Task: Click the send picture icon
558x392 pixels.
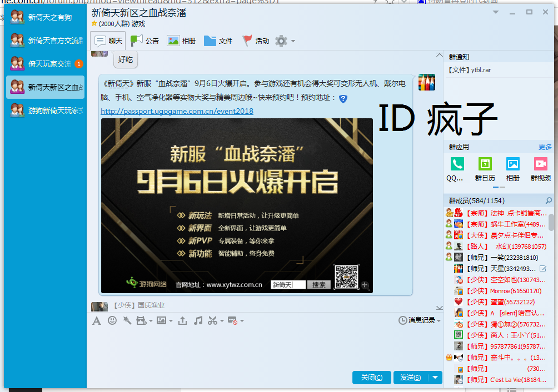Action: click(x=162, y=321)
